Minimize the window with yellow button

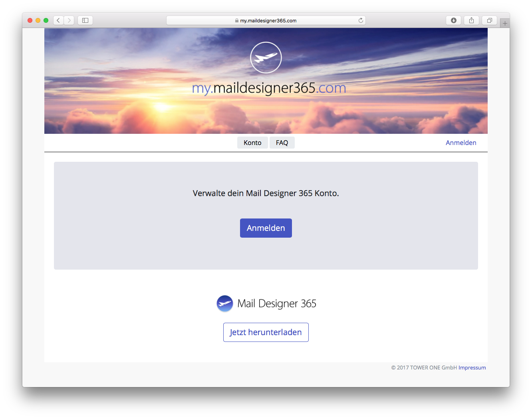[x=38, y=20]
